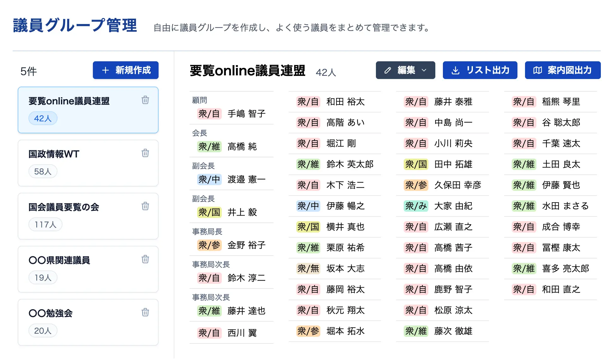Click the 42人 badge in selected card

pos(43,118)
